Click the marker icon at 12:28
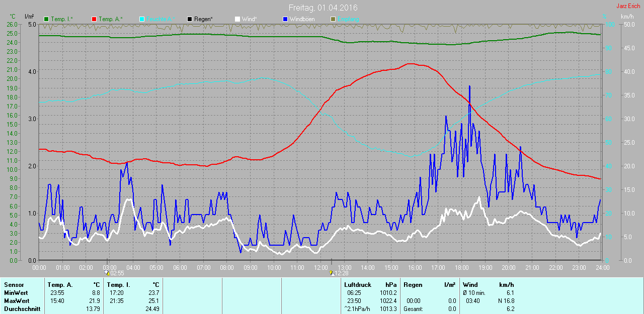644x314 pixels. 331,273
